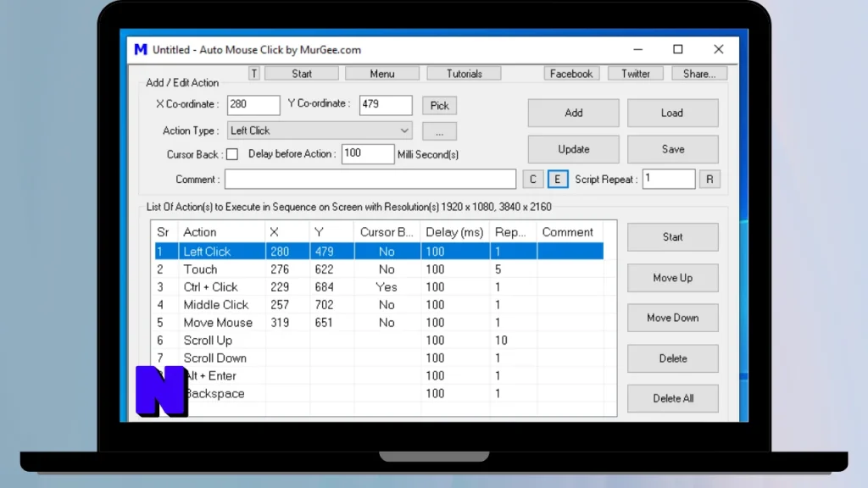Click repeat value 5 in Touch row

(x=498, y=269)
